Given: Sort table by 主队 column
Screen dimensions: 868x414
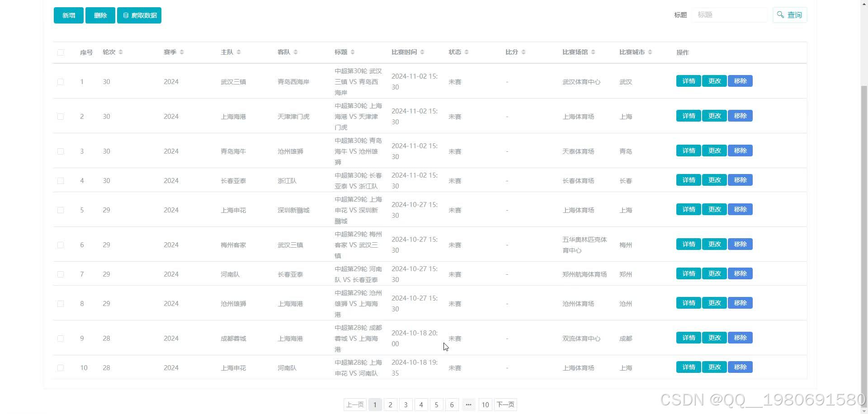Looking at the screenshot, I should click(239, 52).
